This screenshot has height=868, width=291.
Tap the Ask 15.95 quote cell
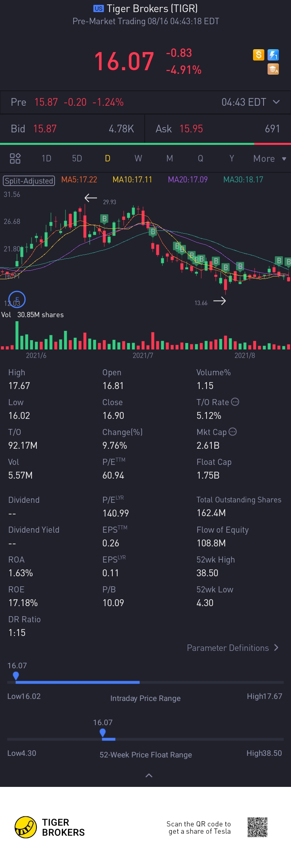(218, 129)
